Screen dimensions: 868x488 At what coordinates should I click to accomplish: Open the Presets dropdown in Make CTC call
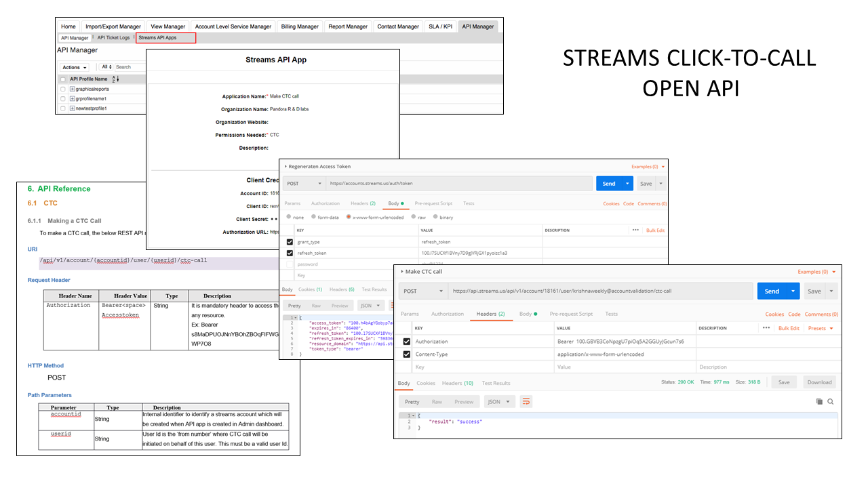[x=821, y=328]
